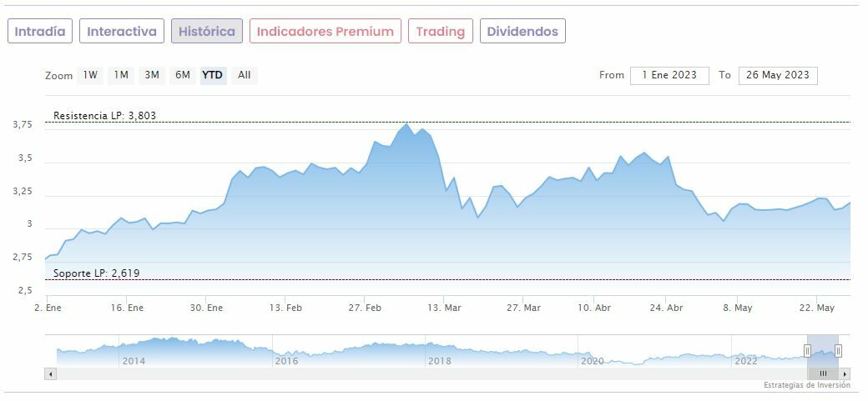Open the Estrategias de Inversión credit link
Viewport: 868px width, 401px height.
click(x=806, y=385)
